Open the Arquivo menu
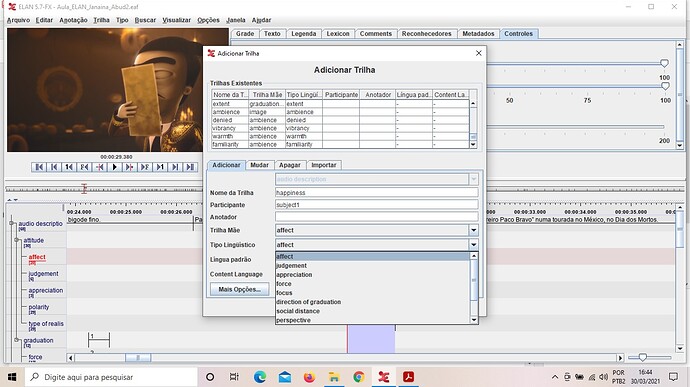 18,20
